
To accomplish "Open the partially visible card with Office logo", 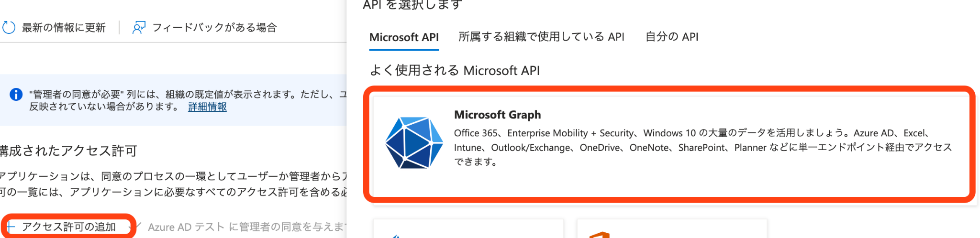I will coord(671,229).
